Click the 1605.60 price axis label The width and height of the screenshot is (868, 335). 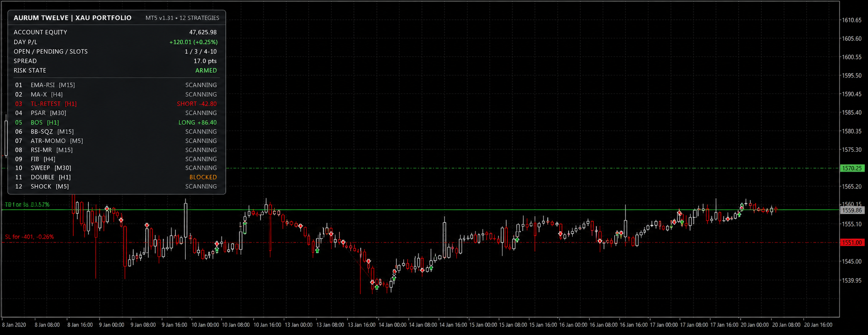tap(852, 39)
